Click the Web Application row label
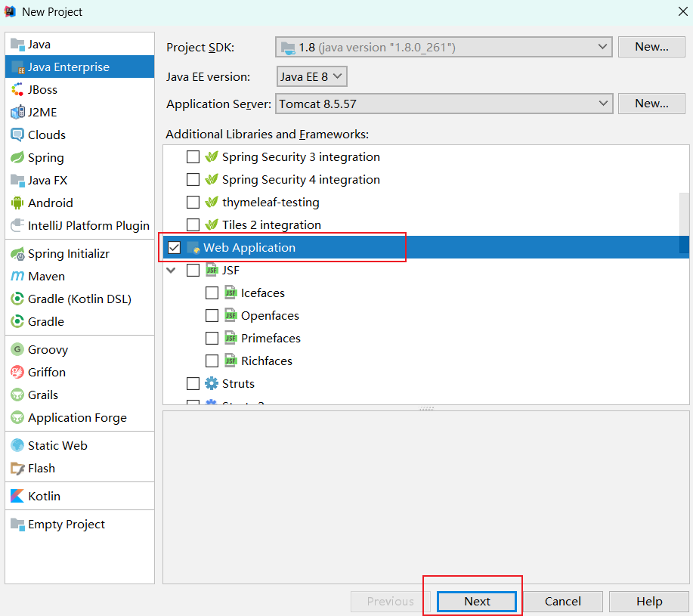The height and width of the screenshot is (616, 693). (249, 247)
